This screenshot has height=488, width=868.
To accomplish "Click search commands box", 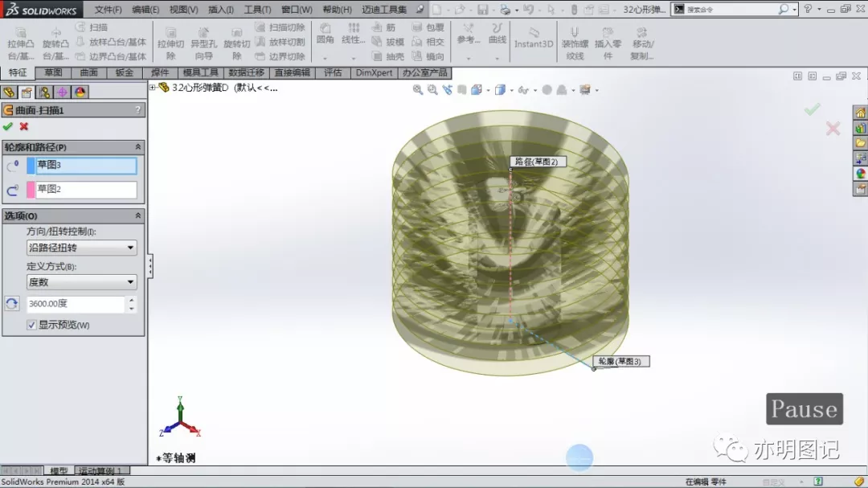I will click(x=731, y=10).
